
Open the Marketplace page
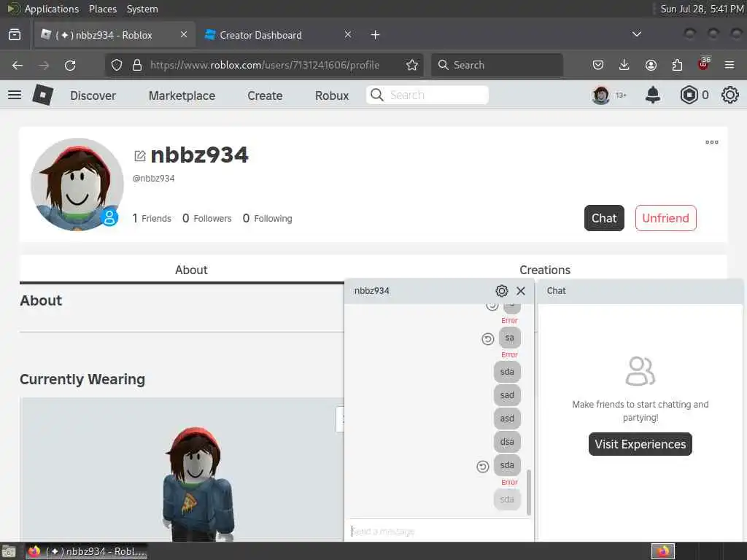pyautogui.click(x=182, y=96)
